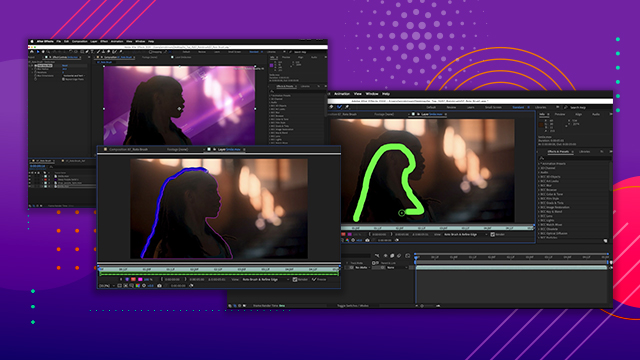Screen dimensions: 640x360
Task: Expand BCC Color & Tone in the right Effects list
Action: (540, 194)
